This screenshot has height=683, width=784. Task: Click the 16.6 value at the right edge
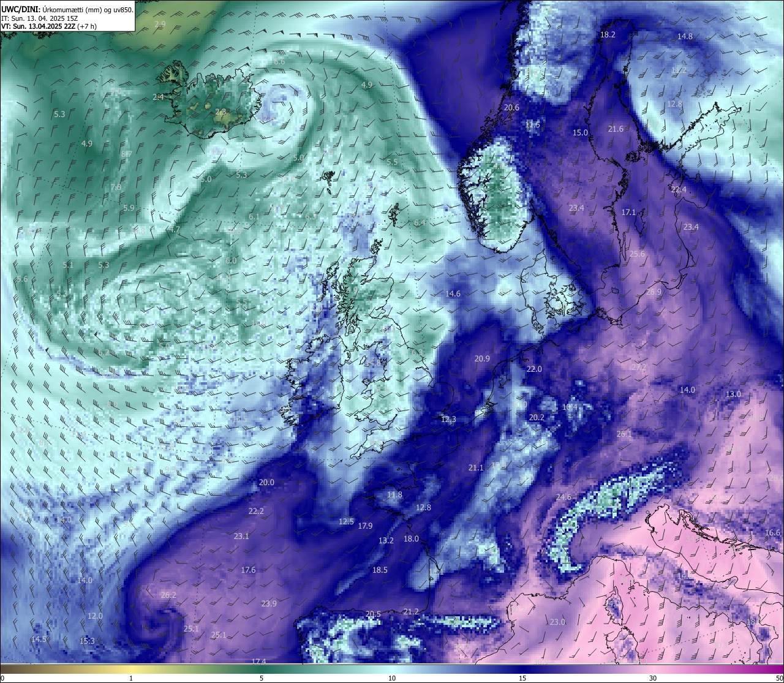(772, 534)
